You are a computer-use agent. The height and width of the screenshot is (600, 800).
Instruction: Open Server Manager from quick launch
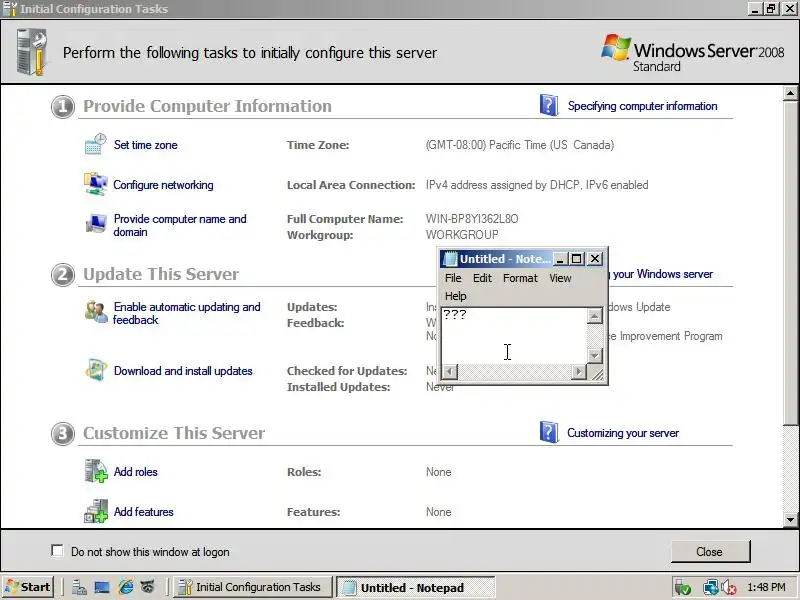click(79, 587)
